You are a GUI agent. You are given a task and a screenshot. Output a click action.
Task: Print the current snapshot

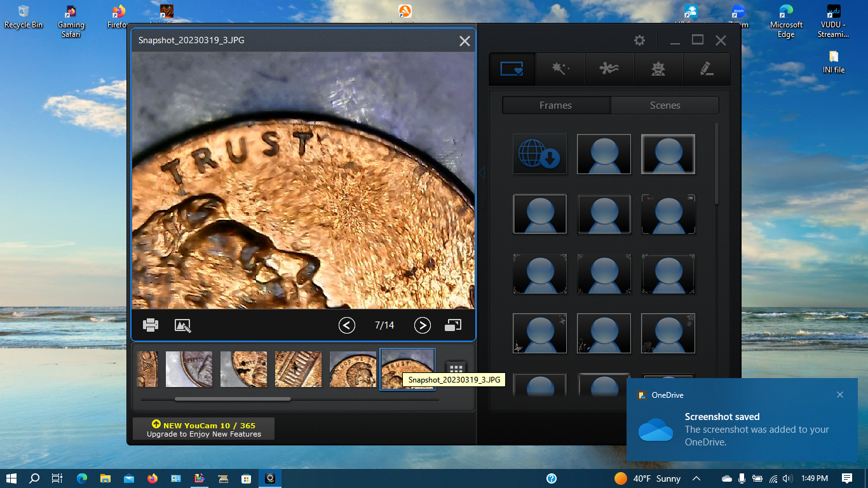pyautogui.click(x=151, y=325)
